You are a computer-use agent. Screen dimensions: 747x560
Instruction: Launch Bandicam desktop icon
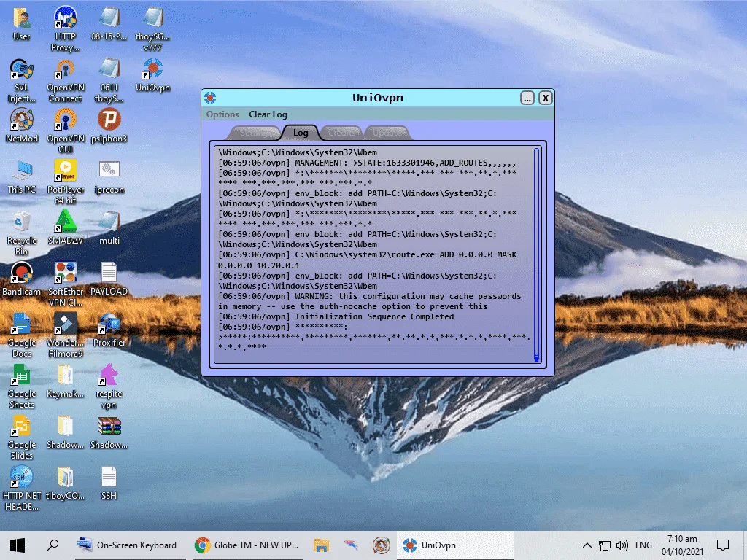click(21, 279)
